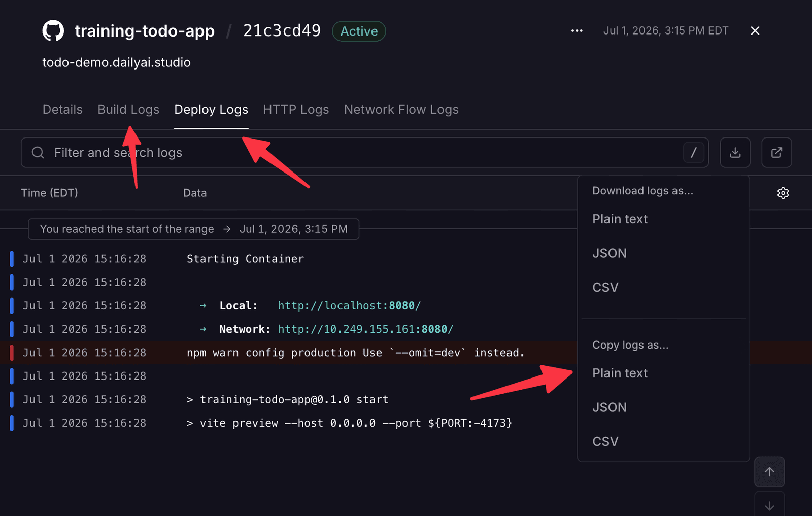The height and width of the screenshot is (516, 812).
Task: Focus the Filter and search logs field
Action: point(364,152)
